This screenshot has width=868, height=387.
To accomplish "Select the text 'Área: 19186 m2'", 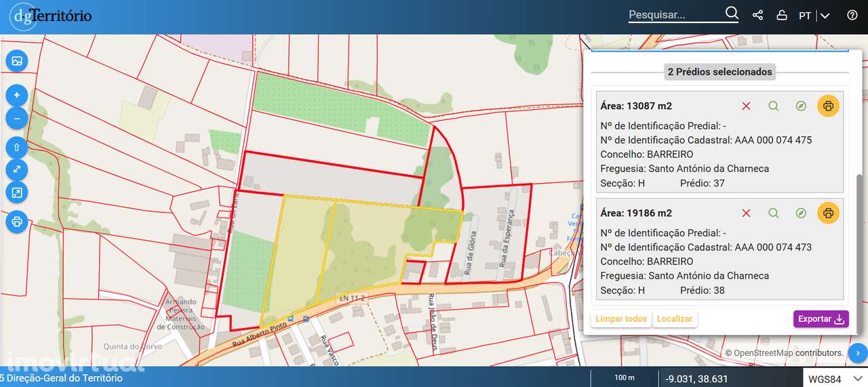I will tap(636, 213).
